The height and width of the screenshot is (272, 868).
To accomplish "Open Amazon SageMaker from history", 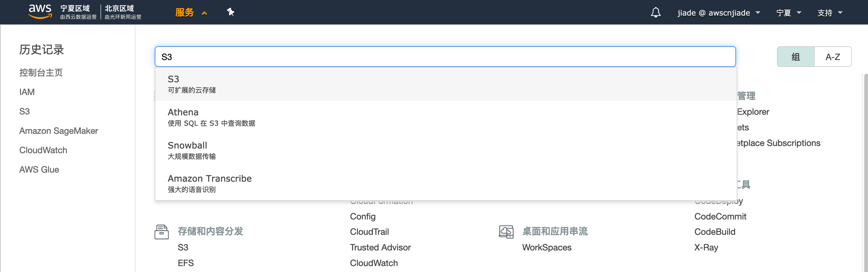I will 59,131.
